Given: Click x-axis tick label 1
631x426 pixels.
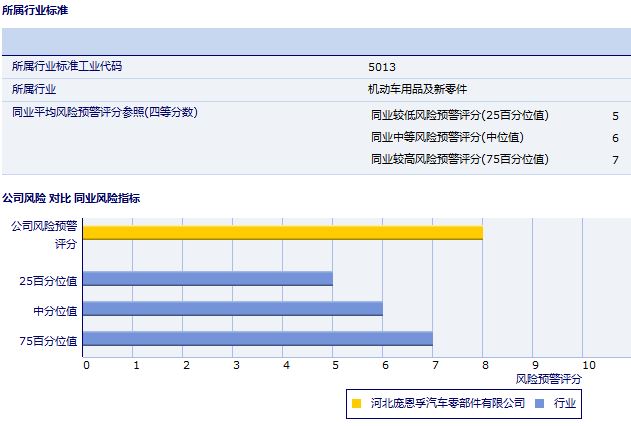Looking at the screenshot, I should (136, 365).
